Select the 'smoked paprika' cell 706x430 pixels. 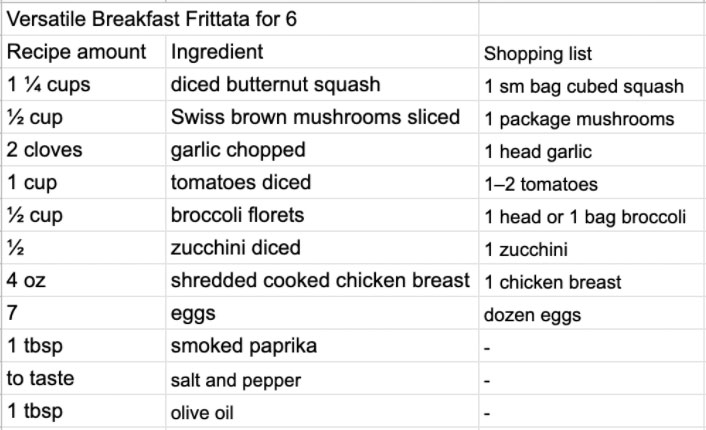click(x=322, y=346)
